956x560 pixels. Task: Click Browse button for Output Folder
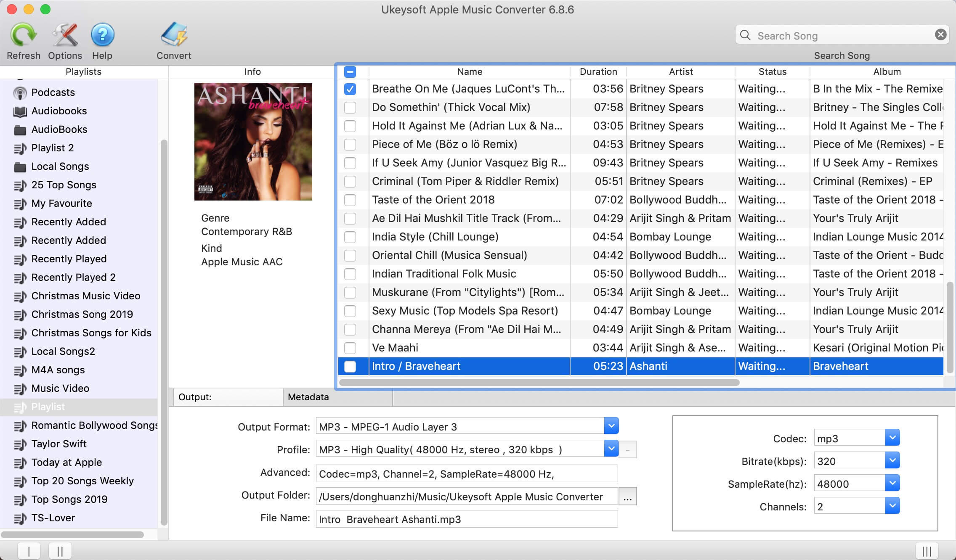tap(627, 496)
